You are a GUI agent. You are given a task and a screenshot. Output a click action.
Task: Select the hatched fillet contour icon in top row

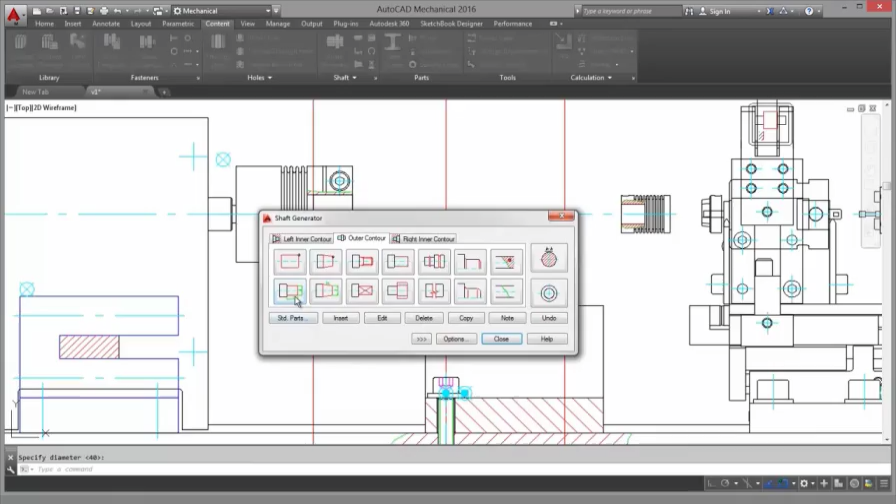(506, 262)
